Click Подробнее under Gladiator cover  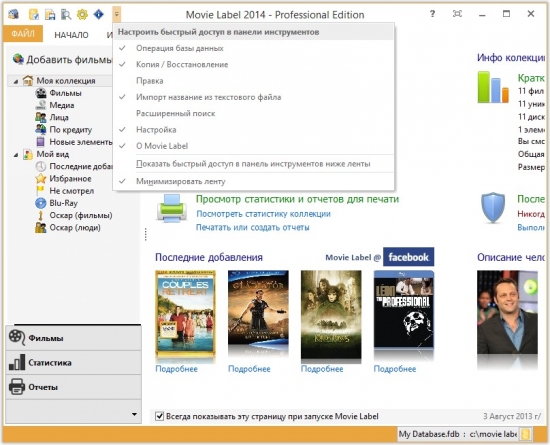(x=249, y=369)
